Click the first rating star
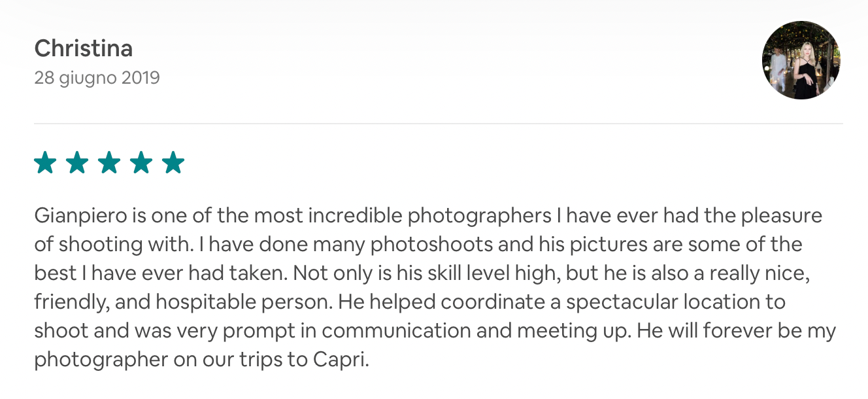Image resolution: width=868 pixels, height=399 pixels. (x=45, y=162)
